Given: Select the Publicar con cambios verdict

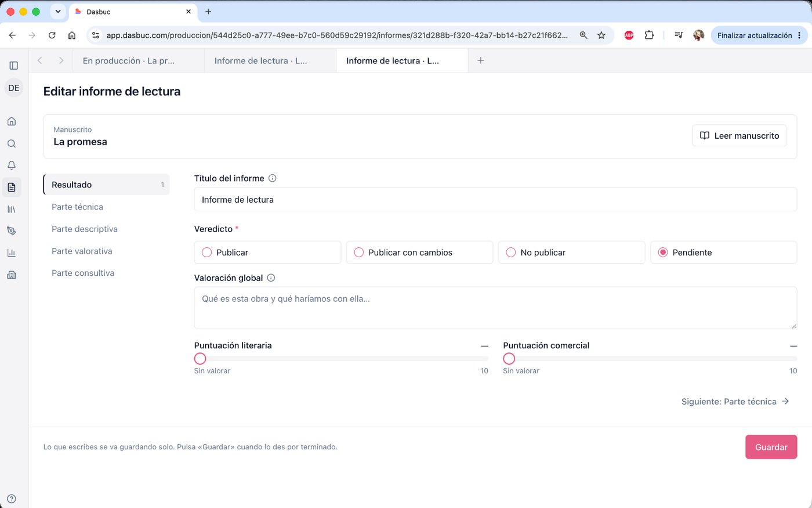Looking at the screenshot, I should click(x=419, y=253).
